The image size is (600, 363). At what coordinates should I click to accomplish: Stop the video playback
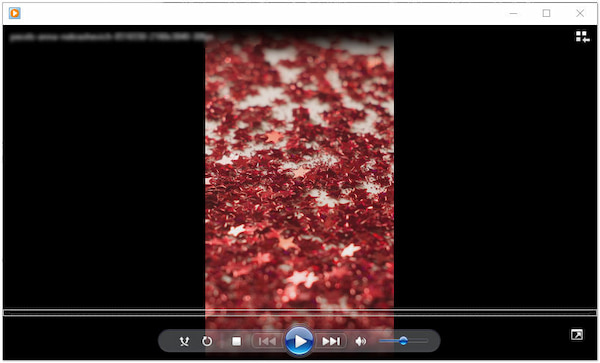point(236,341)
